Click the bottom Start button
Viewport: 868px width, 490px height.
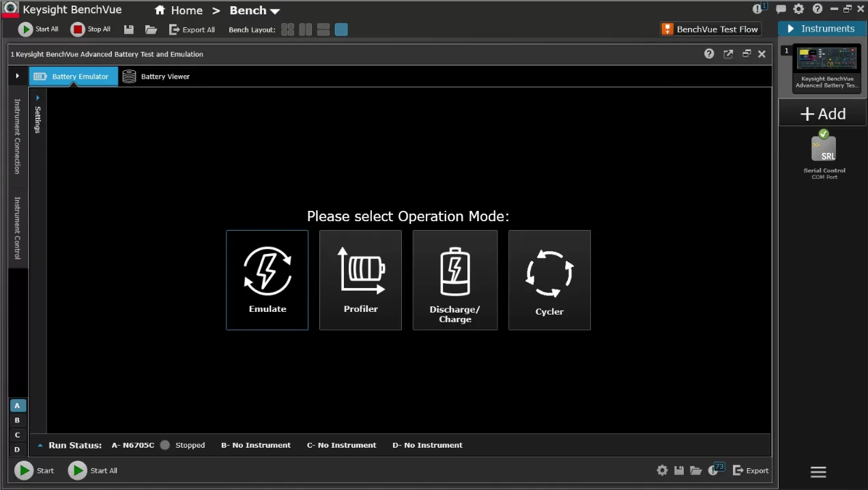tap(35, 470)
